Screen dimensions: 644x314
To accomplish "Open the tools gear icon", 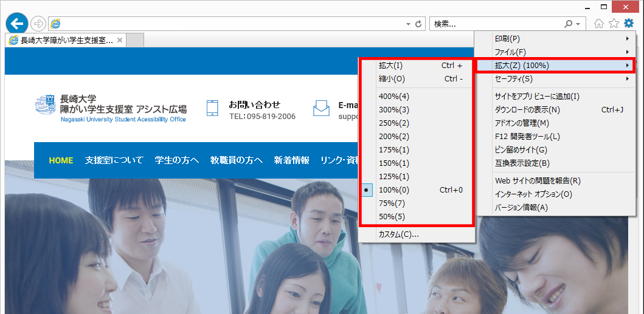I will pyautogui.click(x=629, y=24).
